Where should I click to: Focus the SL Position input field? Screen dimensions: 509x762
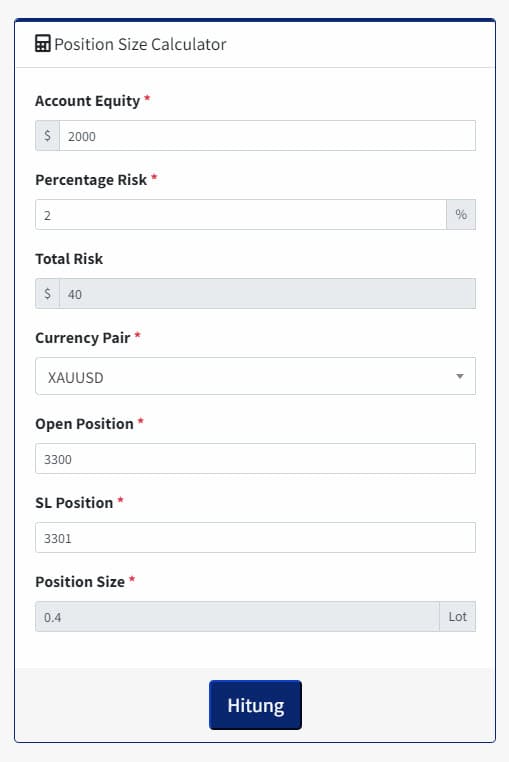[x=255, y=537]
